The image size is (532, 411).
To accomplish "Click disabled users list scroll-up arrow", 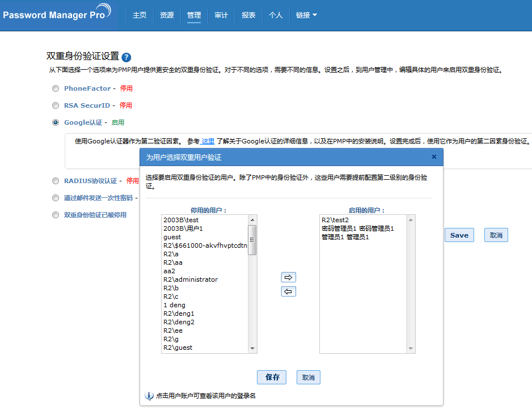I will point(252,220).
